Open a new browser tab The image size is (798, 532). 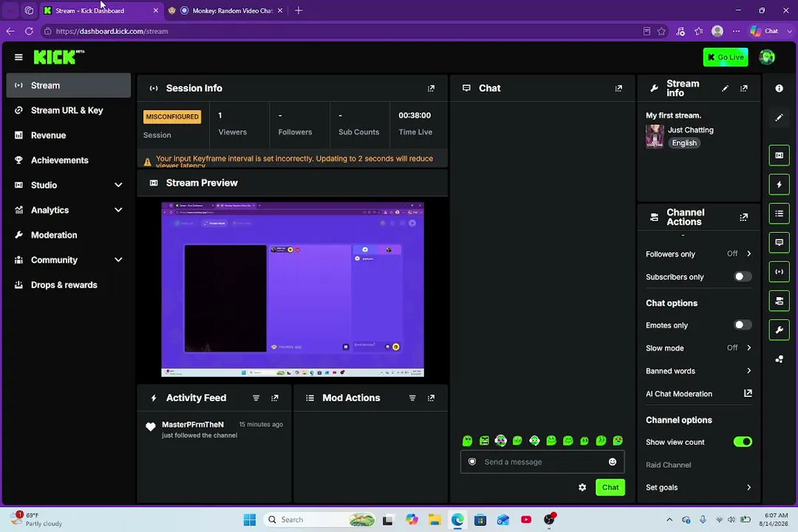click(299, 10)
